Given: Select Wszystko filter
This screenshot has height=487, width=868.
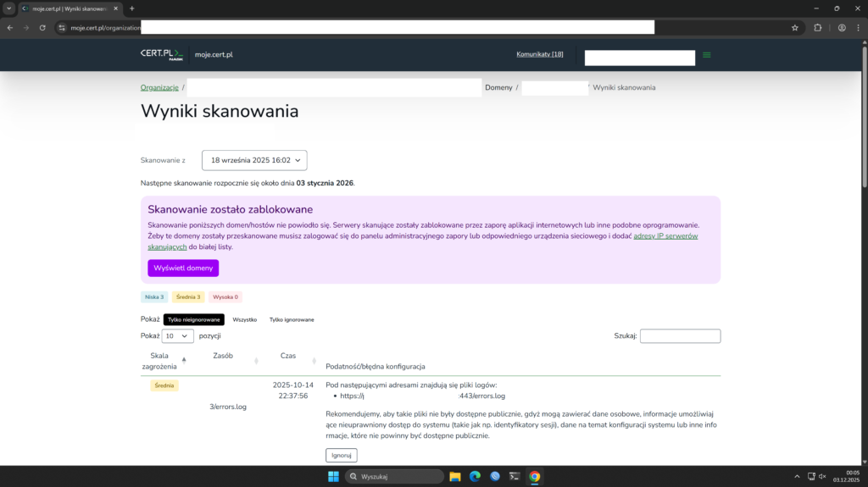Looking at the screenshot, I should pyautogui.click(x=245, y=320).
